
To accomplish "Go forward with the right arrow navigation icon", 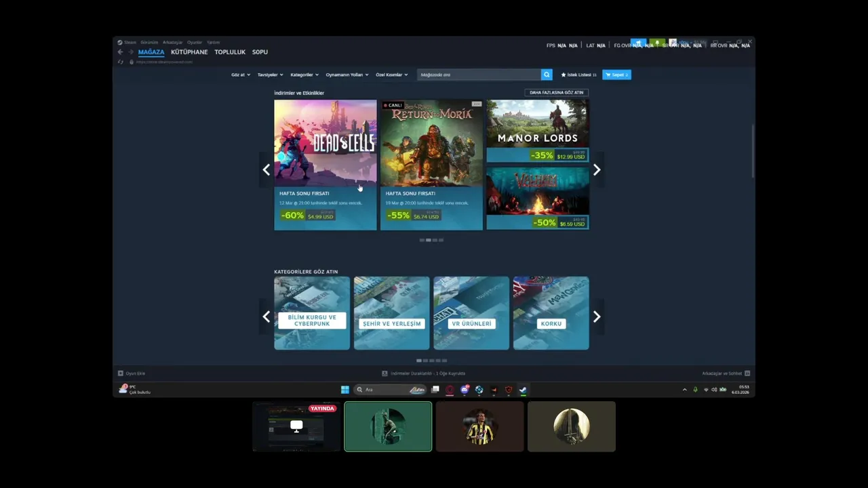I will (130, 52).
